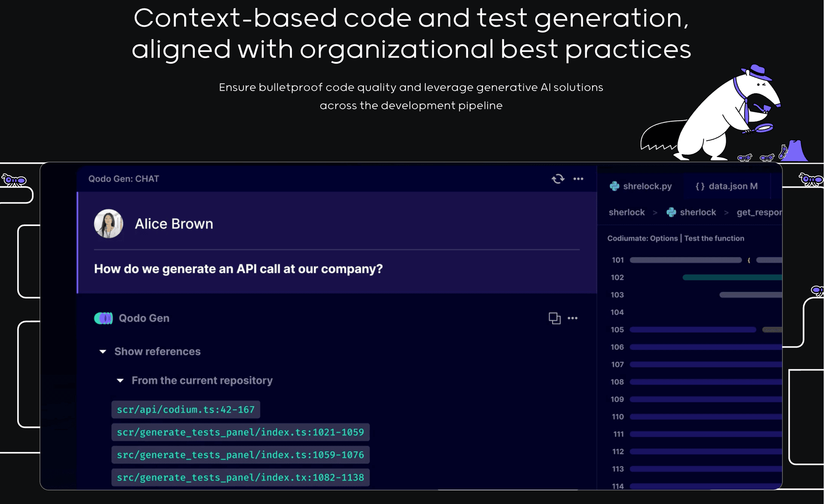825x504 pixels.
Task: Click the Python icon breadcrumb's sherlock label
Action: coord(698,212)
